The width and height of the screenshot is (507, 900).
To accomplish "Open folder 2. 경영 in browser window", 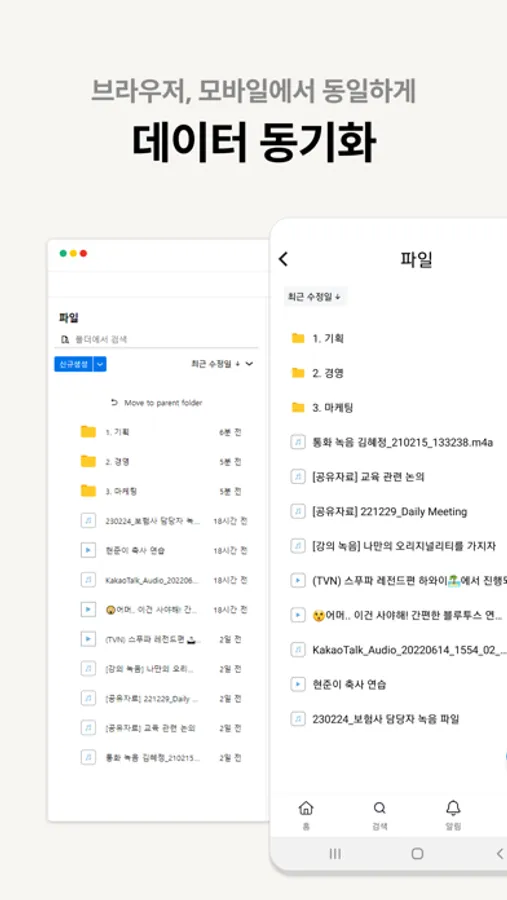I will pyautogui.click(x=162, y=461).
